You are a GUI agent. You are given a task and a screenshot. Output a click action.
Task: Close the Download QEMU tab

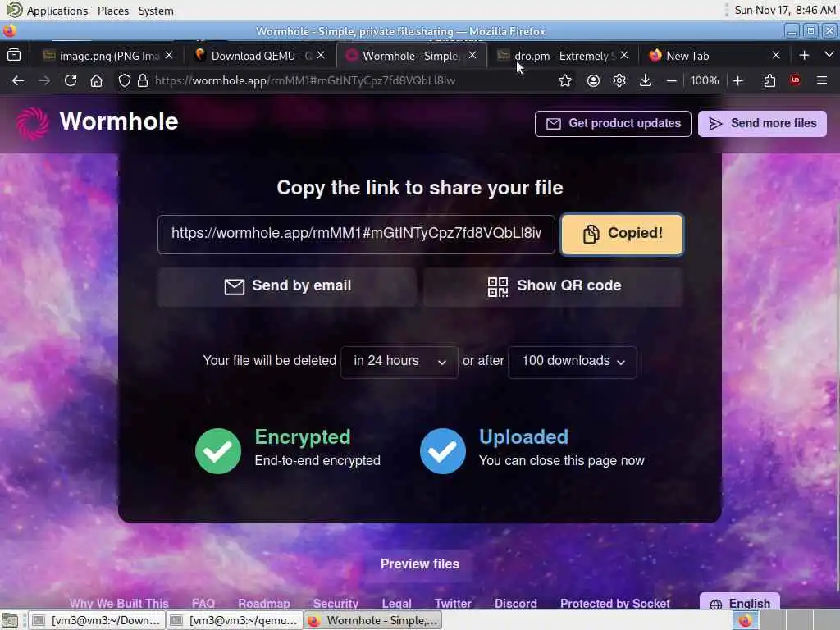pyautogui.click(x=321, y=55)
